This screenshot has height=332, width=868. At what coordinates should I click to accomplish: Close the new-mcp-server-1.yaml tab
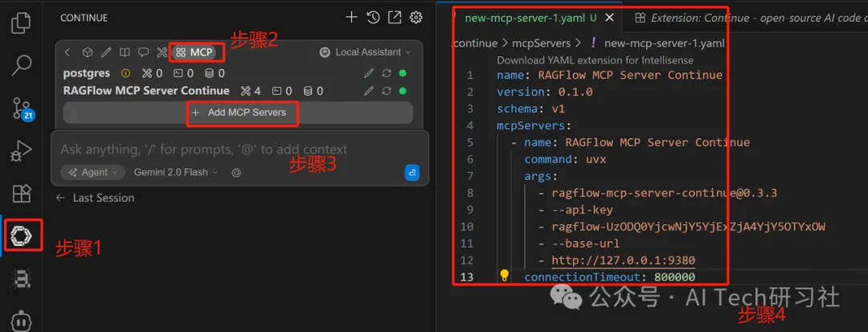point(609,18)
